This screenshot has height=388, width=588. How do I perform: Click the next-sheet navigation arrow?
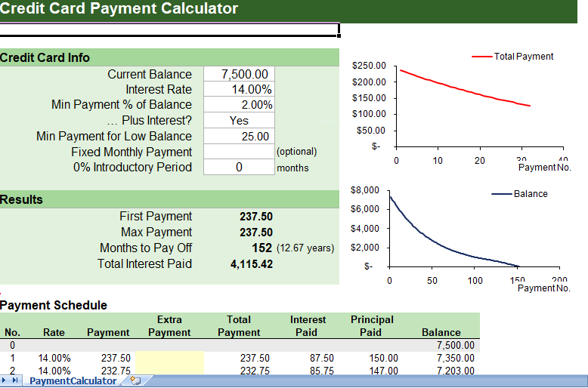click(5, 380)
